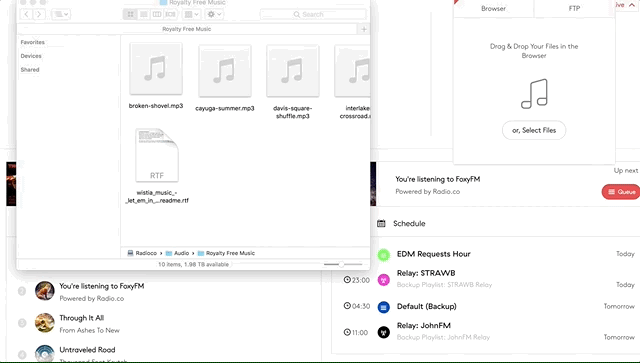Click the 11:00 clock time
The height and width of the screenshot is (363, 640).
pos(356,332)
